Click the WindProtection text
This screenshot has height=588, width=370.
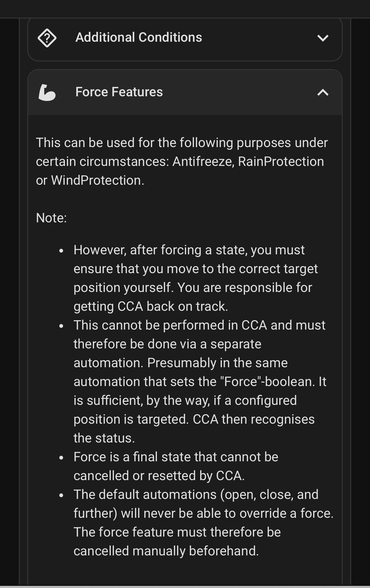(x=97, y=180)
